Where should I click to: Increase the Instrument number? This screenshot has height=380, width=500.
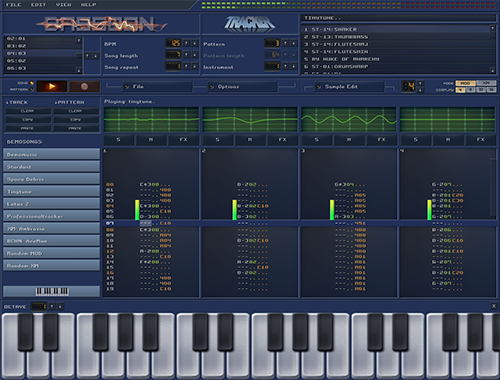[285, 66]
